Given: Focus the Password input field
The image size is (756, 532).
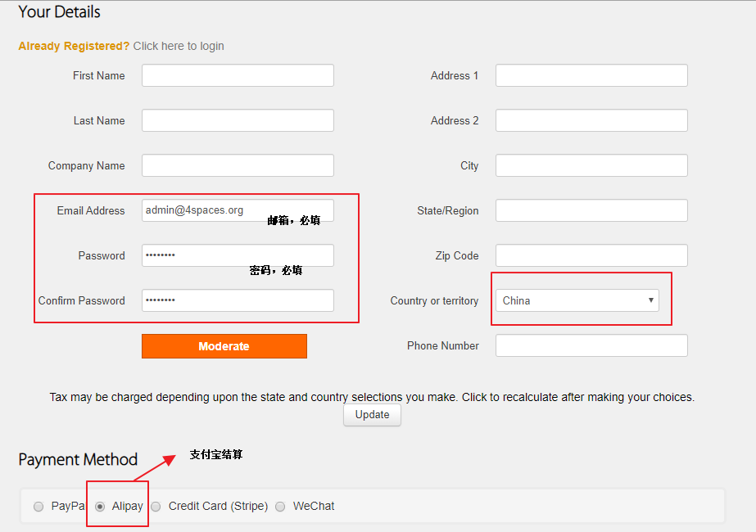Looking at the screenshot, I should pos(238,255).
